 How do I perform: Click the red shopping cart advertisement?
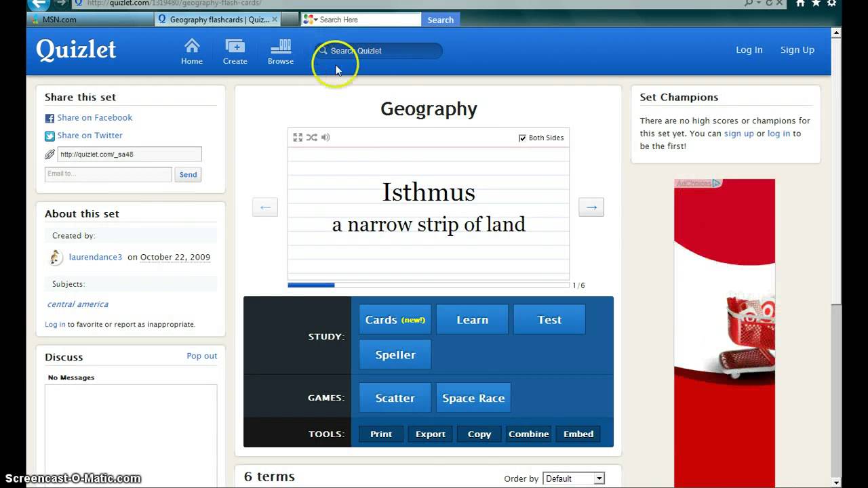724,333
